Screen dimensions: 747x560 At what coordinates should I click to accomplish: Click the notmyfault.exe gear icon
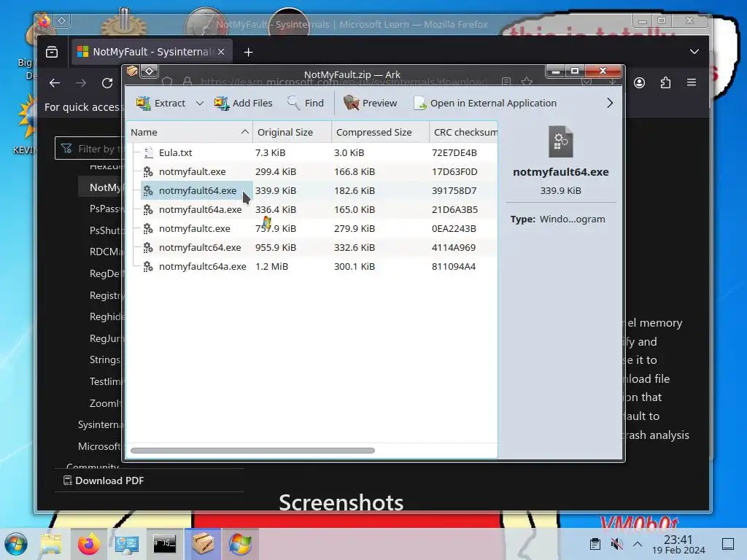click(148, 171)
